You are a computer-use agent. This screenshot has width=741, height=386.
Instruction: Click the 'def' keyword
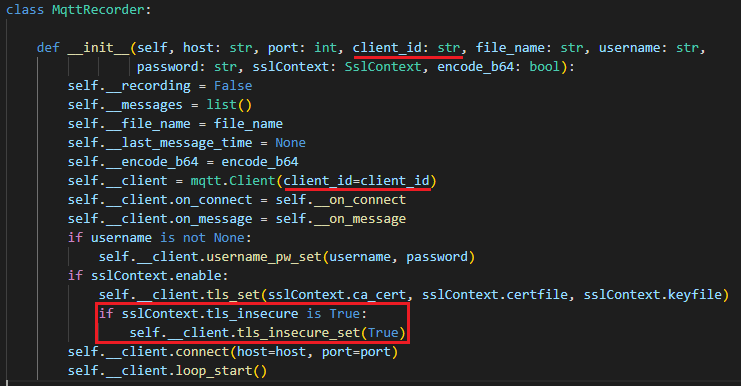point(48,48)
